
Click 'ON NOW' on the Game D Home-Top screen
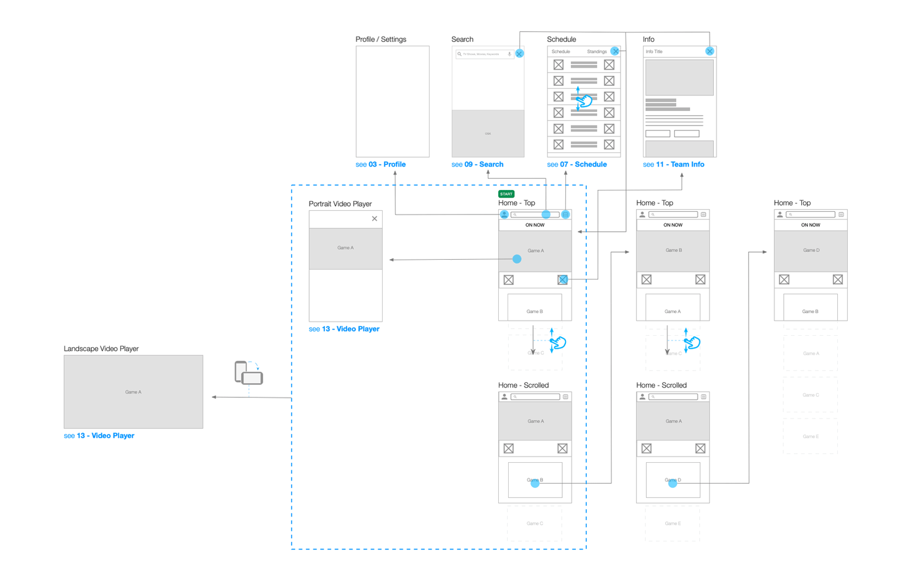[x=810, y=225]
